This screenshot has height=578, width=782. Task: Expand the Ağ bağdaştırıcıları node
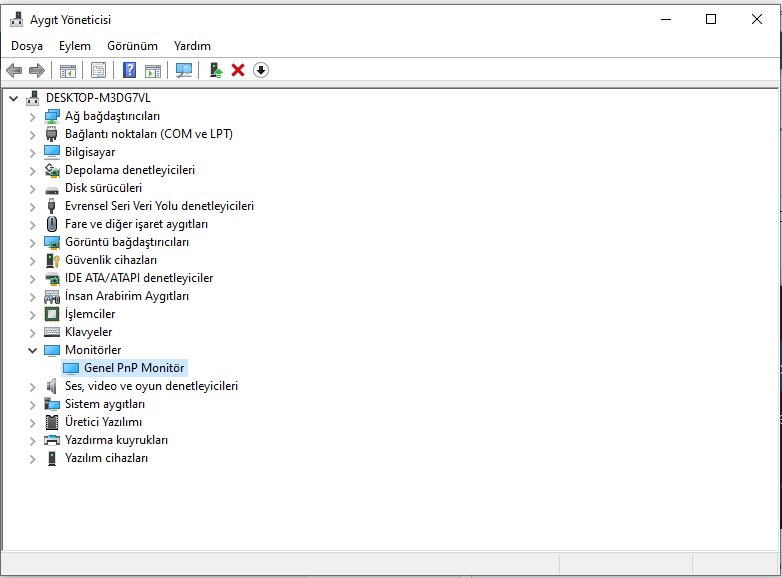(32, 117)
